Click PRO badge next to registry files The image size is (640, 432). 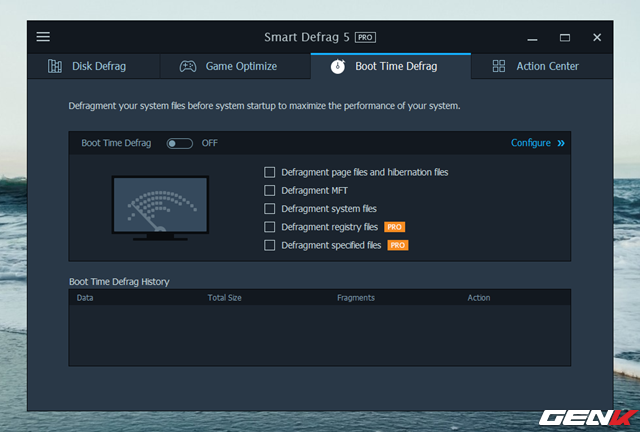point(394,227)
